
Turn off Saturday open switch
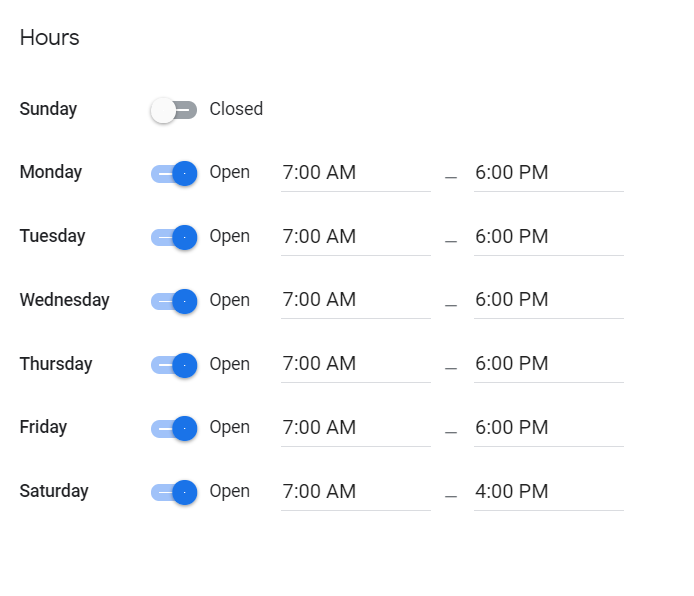coord(174,492)
